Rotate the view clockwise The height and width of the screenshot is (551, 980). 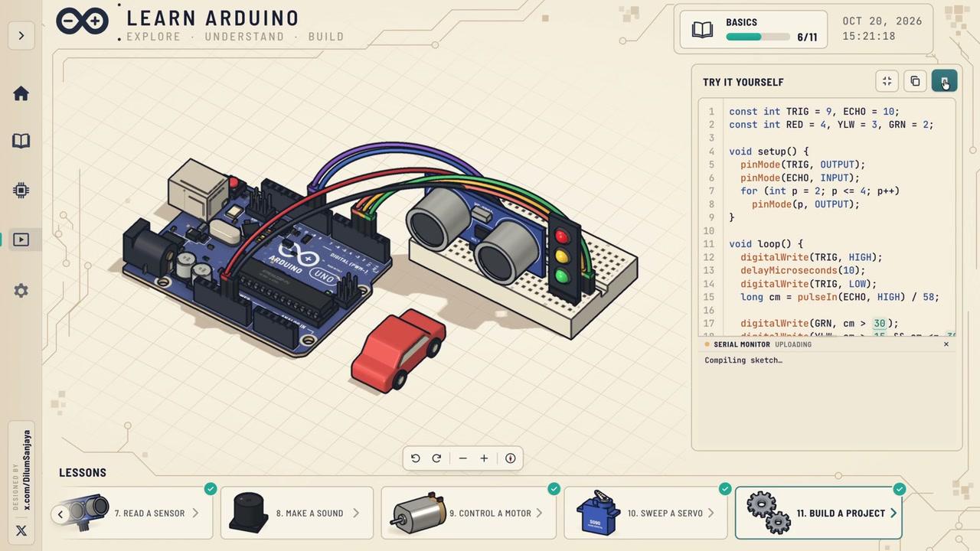tap(436, 458)
